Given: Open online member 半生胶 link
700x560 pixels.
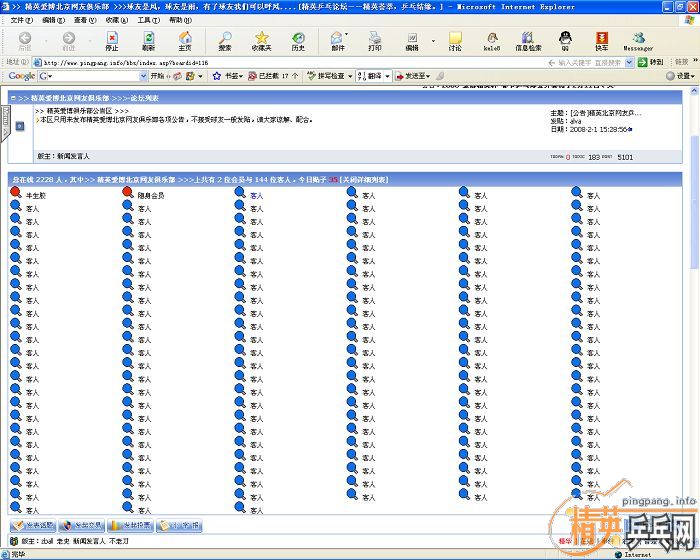Looking at the screenshot, I should click(36, 196).
